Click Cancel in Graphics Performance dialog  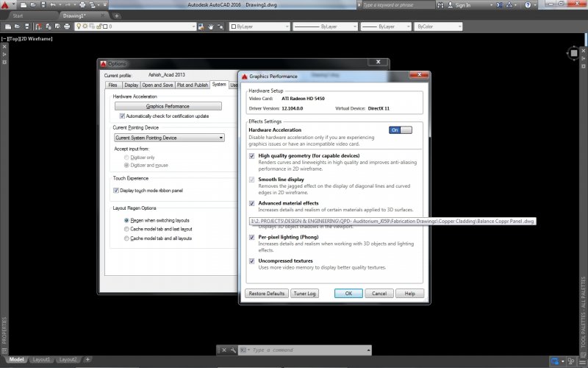tap(379, 293)
